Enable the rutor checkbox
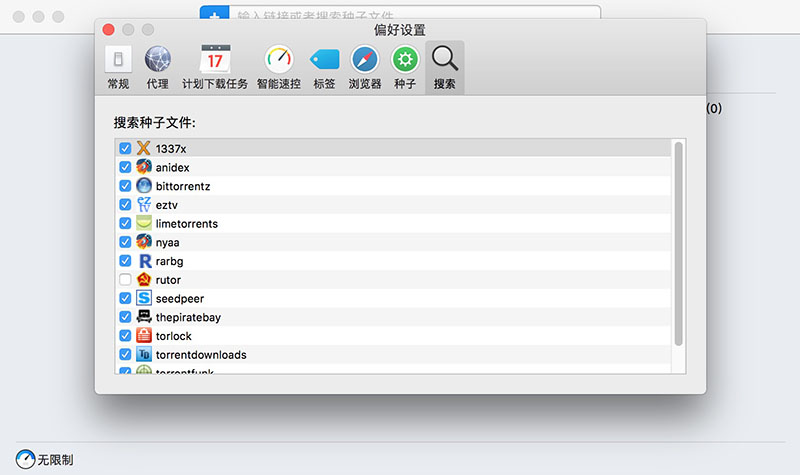This screenshot has height=475, width=800. [125, 280]
